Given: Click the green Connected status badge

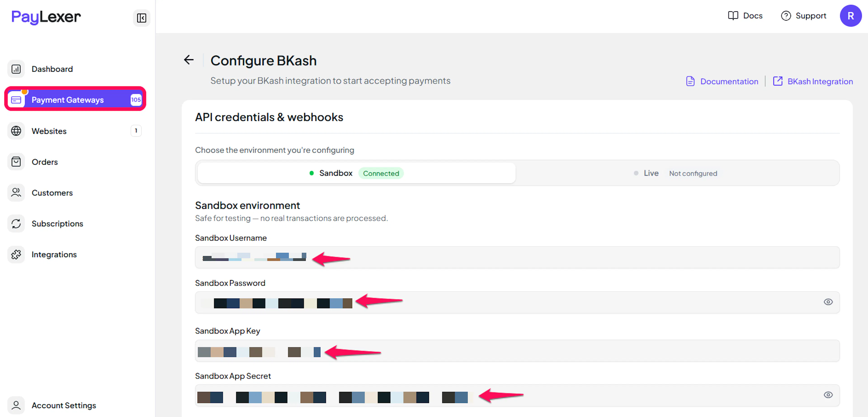Looking at the screenshot, I should pos(381,173).
